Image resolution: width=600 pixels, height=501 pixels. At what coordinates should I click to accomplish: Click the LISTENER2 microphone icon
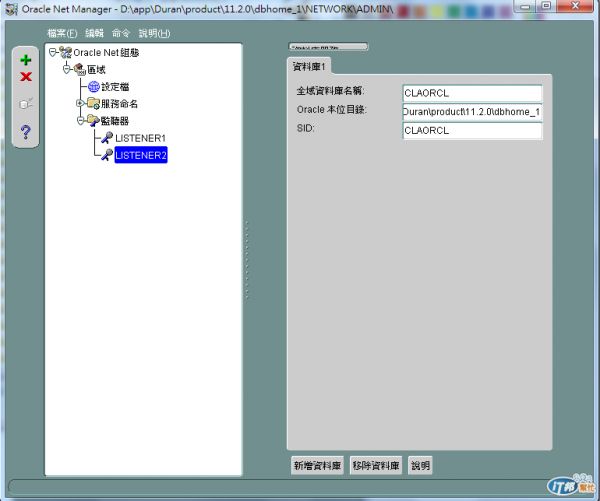coord(107,155)
